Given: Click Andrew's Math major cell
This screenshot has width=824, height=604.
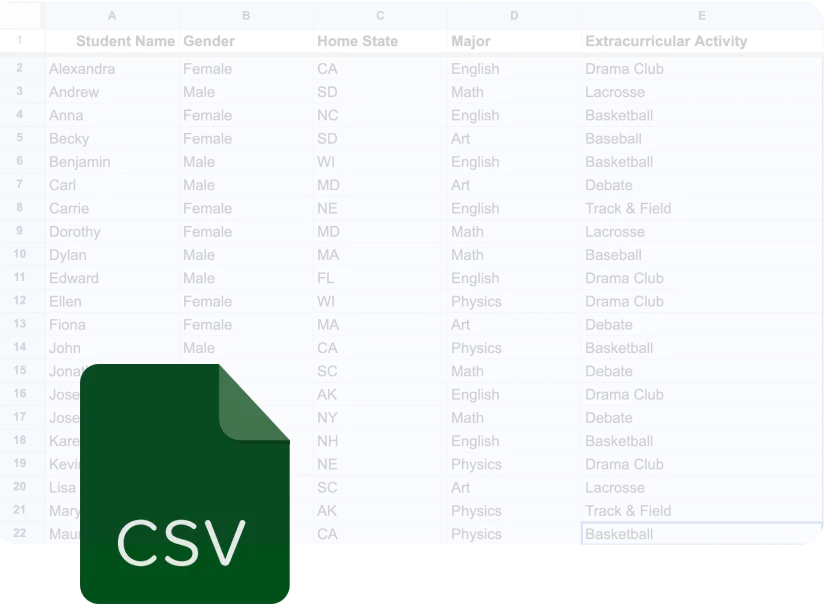Looking at the screenshot, I should 514,92.
